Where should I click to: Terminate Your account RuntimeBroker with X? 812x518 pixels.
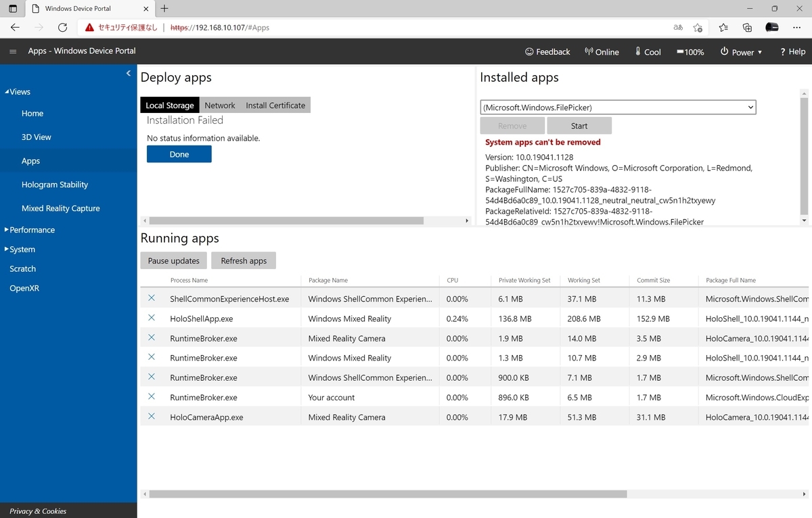point(152,396)
